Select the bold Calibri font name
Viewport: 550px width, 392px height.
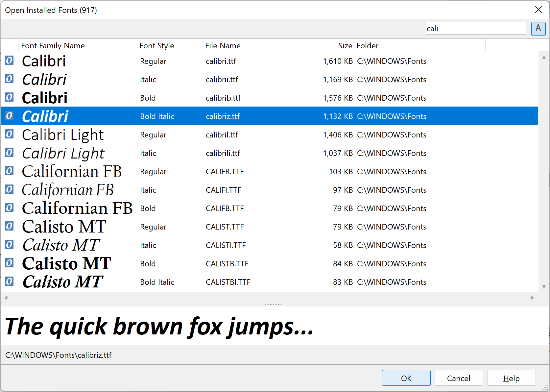click(x=45, y=98)
